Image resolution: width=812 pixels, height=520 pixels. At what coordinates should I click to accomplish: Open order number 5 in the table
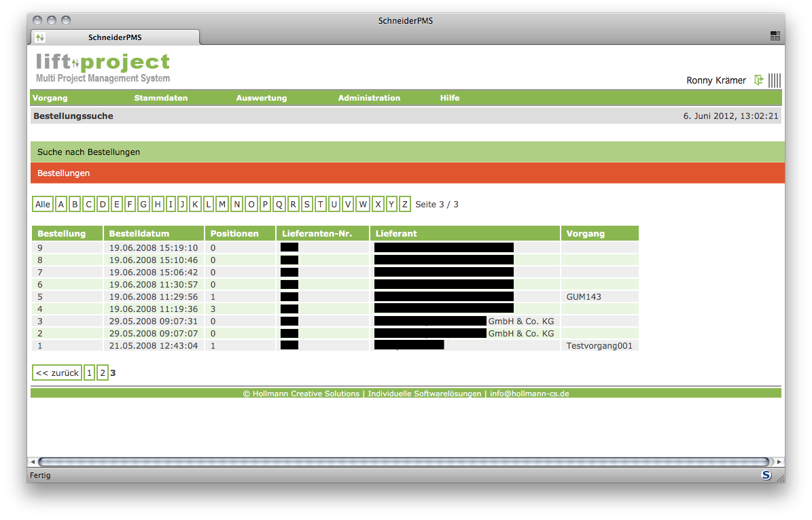(40, 297)
